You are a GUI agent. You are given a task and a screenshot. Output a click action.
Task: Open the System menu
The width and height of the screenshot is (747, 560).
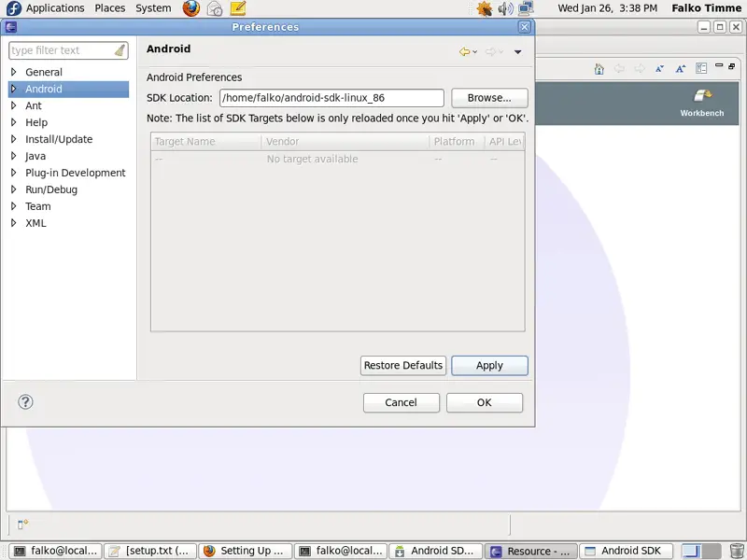click(153, 8)
